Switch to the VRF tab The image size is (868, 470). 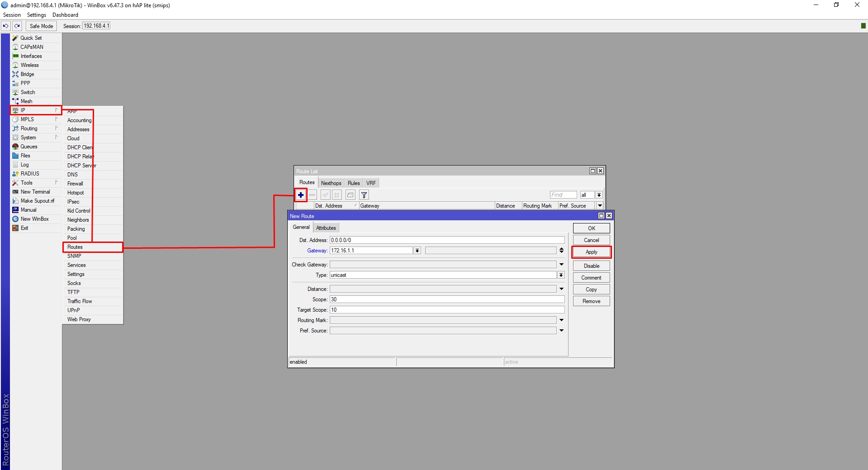pos(371,183)
